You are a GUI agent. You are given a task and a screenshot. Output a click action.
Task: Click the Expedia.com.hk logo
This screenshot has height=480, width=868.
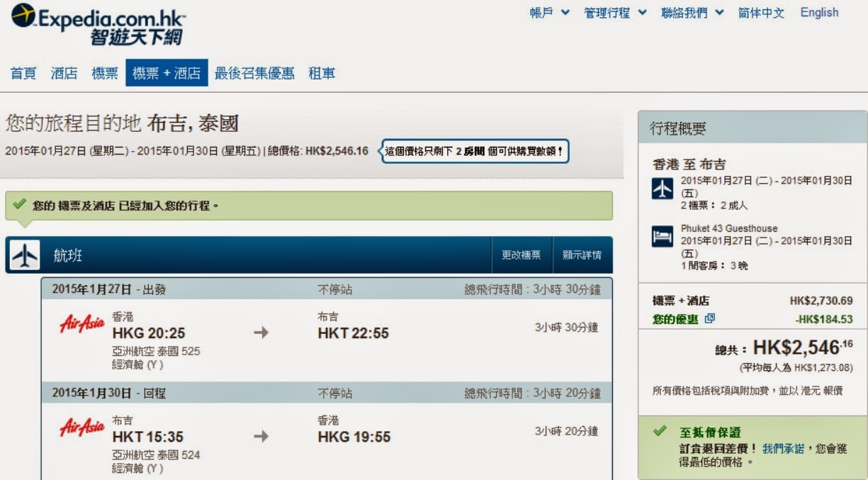click(98, 24)
